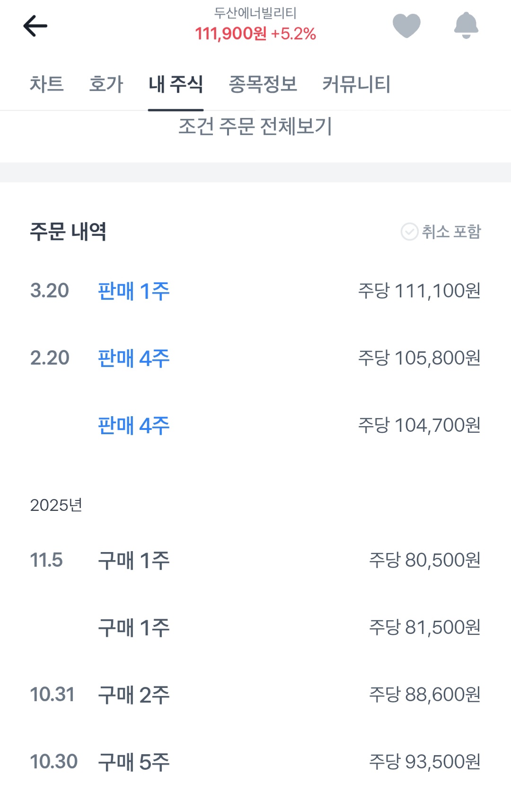Tap the heart favorite icon
511x812 pixels.
(406, 26)
